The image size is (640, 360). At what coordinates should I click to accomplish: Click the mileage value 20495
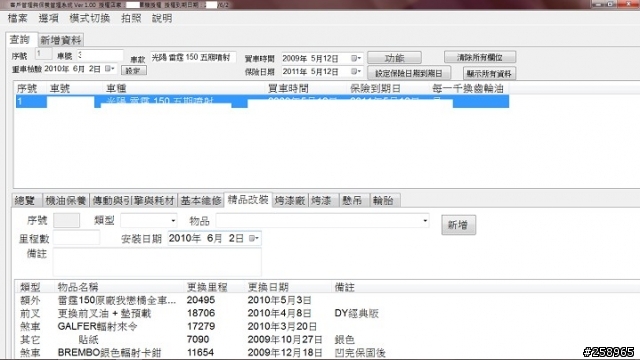pyautogui.click(x=201, y=300)
